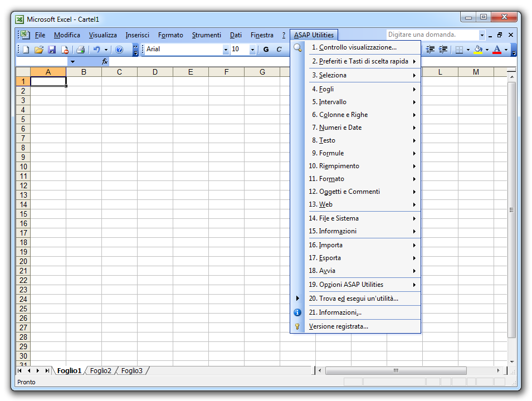Open the Inserisci menu
This screenshot has width=532, height=401.
137,35
